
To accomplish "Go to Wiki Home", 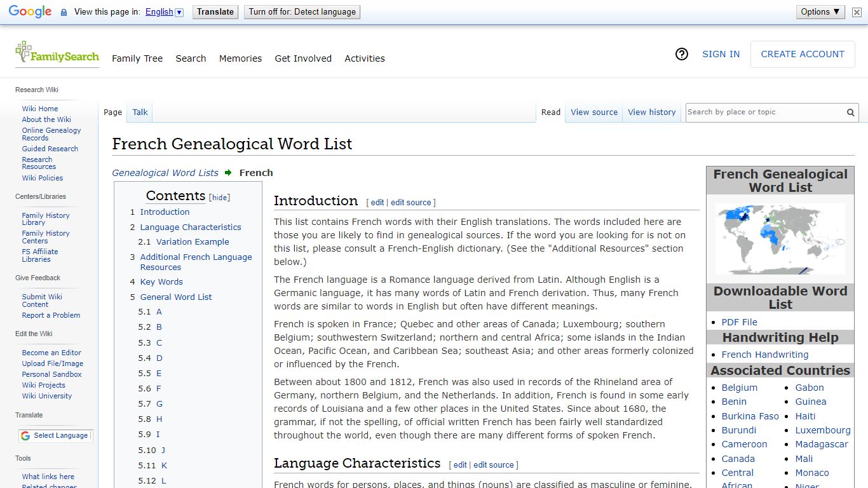I will point(40,109).
